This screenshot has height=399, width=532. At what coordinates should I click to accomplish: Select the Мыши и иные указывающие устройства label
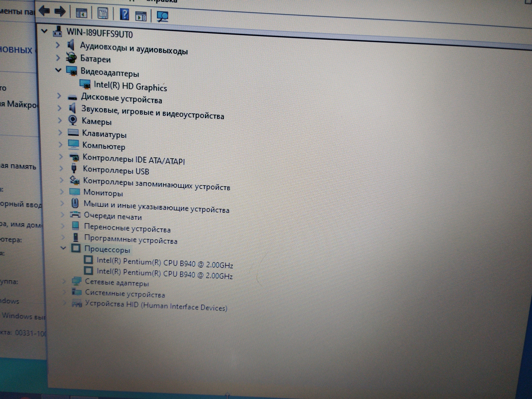(157, 207)
